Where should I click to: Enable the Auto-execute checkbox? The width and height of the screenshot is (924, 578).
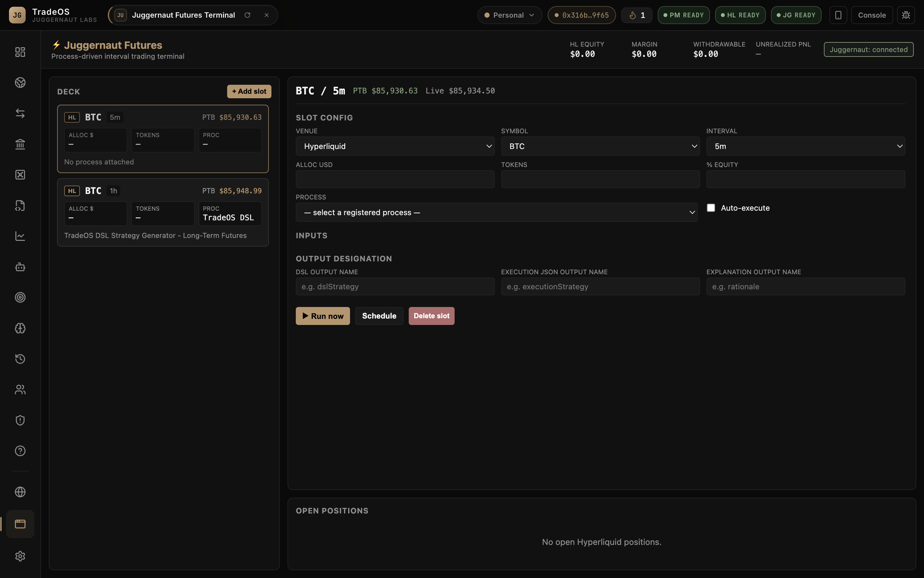(x=711, y=208)
